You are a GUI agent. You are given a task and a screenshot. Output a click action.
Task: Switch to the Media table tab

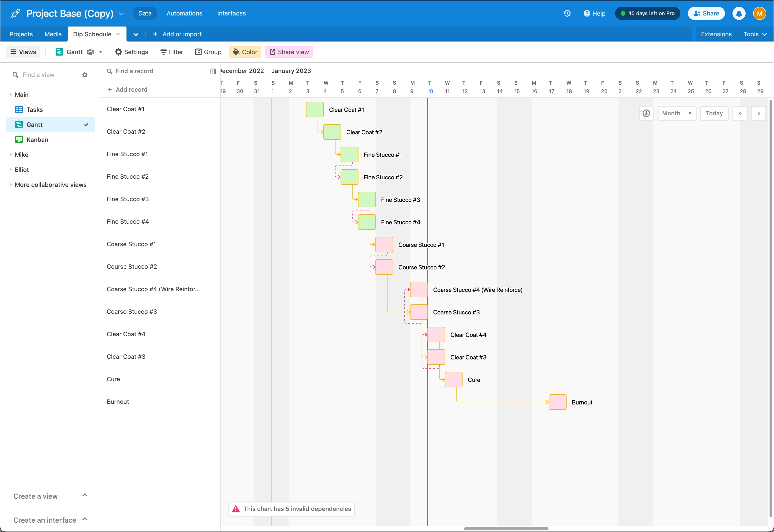point(53,34)
